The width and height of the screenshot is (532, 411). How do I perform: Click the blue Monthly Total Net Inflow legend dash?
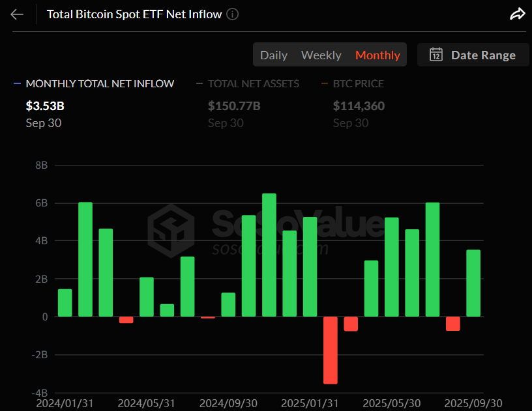click(17, 83)
